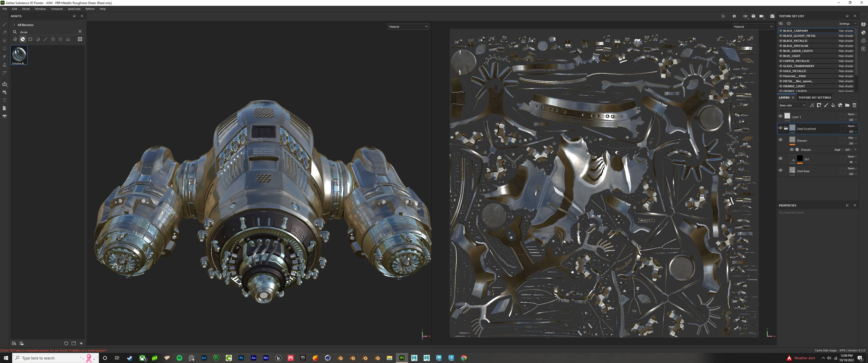Viewport: 868px width, 363px height.
Task: Hide the Dirt layer with eye icon
Action: click(780, 158)
